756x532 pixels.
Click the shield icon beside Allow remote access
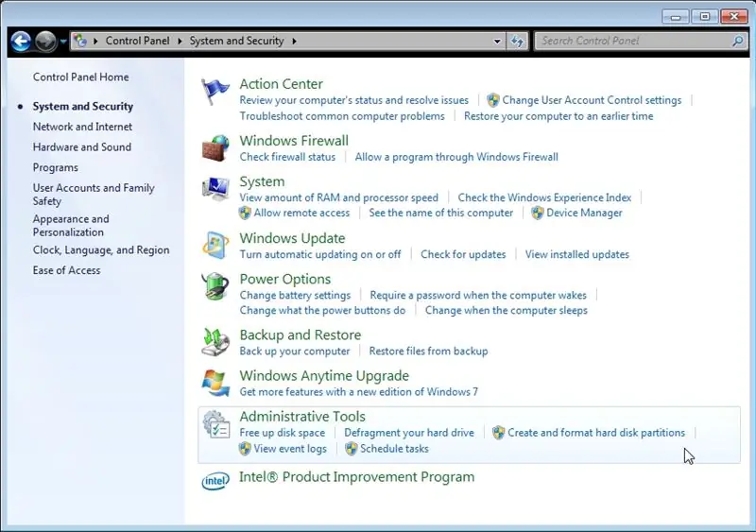[x=245, y=213]
